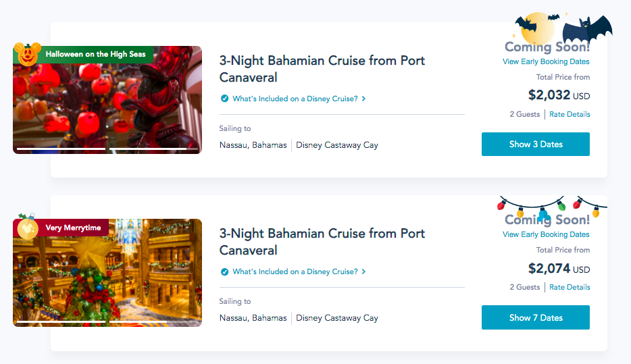This screenshot has height=364, width=631.
Task: Expand What's Included chevron on Merrytime cruise
Action: coord(364,271)
